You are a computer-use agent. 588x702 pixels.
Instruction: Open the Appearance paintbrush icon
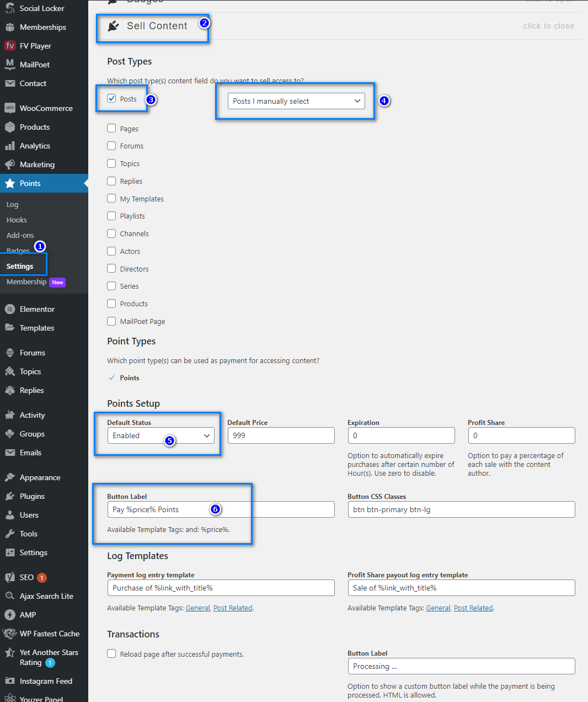10,477
